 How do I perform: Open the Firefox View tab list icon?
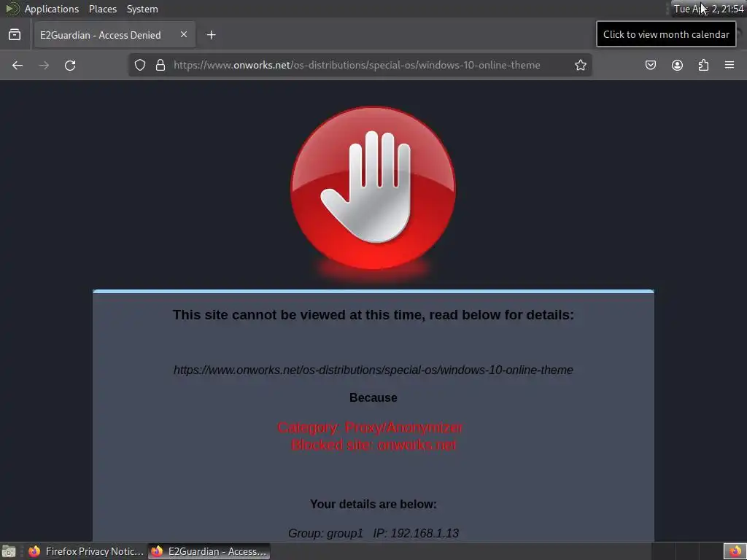(15, 35)
